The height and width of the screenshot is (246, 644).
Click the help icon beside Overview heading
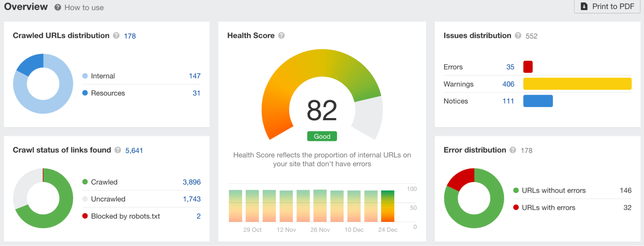tap(58, 7)
